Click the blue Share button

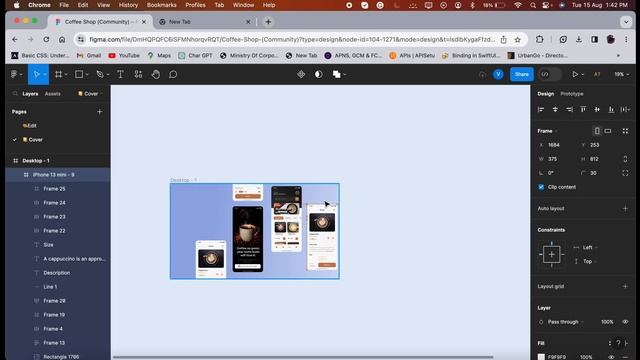tap(522, 74)
